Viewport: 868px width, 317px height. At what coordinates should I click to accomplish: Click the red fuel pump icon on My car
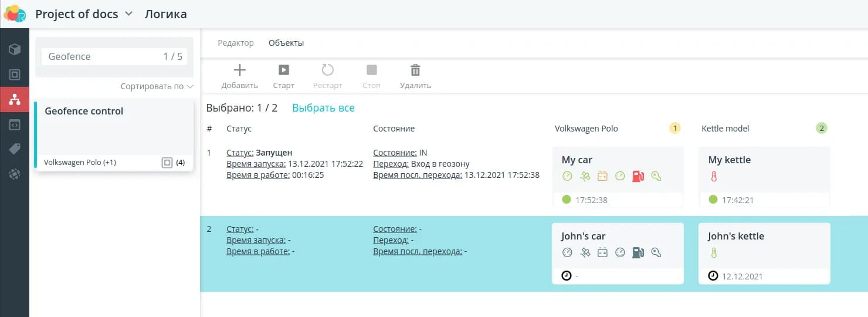pyautogui.click(x=638, y=176)
